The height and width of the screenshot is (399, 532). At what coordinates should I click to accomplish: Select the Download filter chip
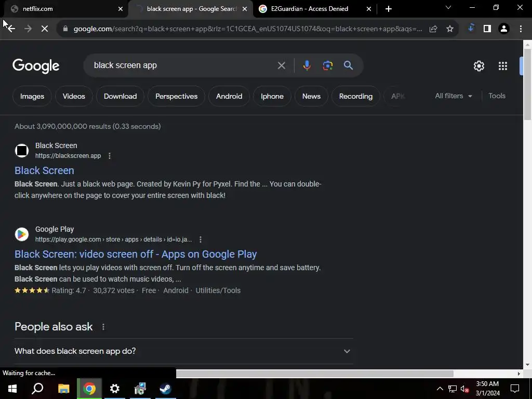tap(120, 96)
